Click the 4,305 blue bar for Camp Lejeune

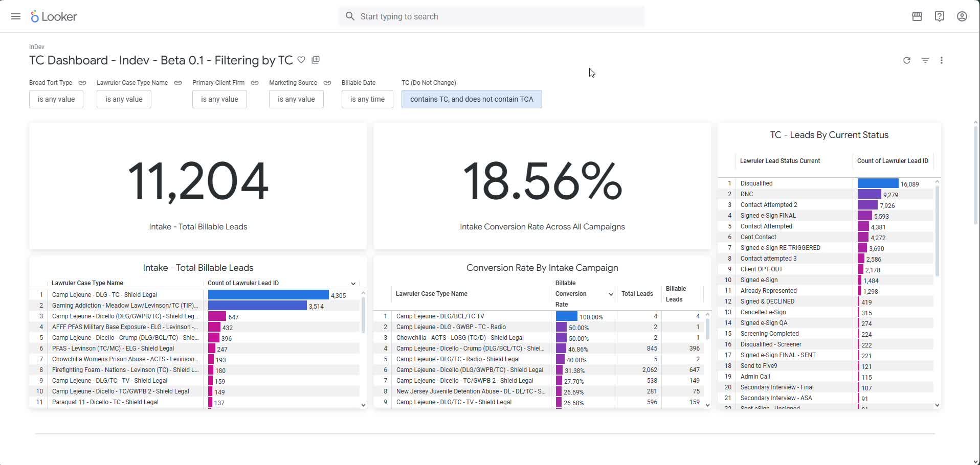(268, 295)
